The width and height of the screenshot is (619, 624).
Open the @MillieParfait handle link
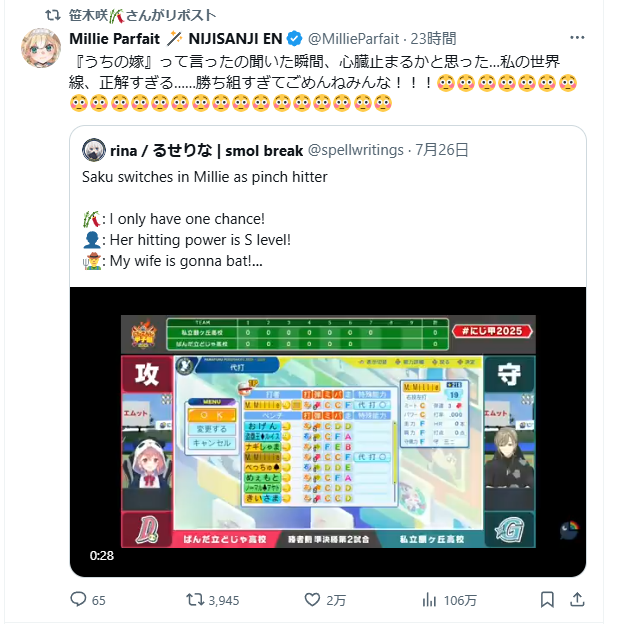353,39
